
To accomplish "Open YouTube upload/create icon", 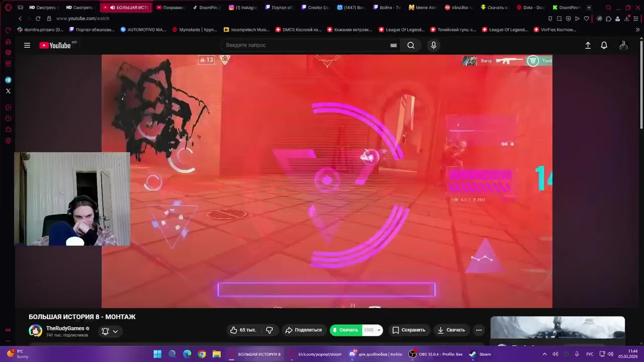I will (x=588, y=45).
